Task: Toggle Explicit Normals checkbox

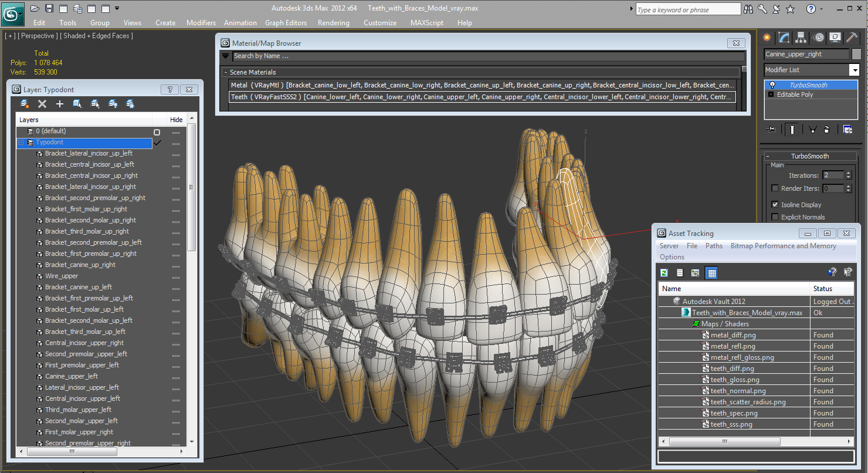Action: point(775,217)
